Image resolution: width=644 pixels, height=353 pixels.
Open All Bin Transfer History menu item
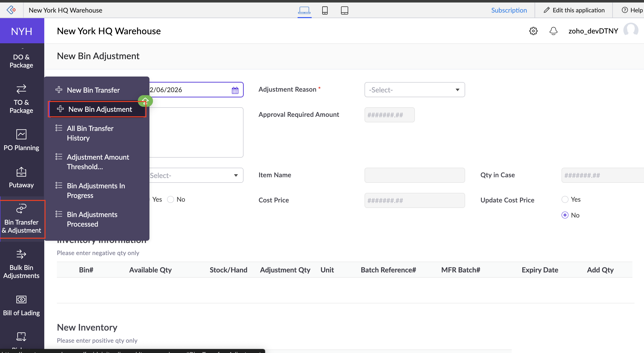(90, 133)
